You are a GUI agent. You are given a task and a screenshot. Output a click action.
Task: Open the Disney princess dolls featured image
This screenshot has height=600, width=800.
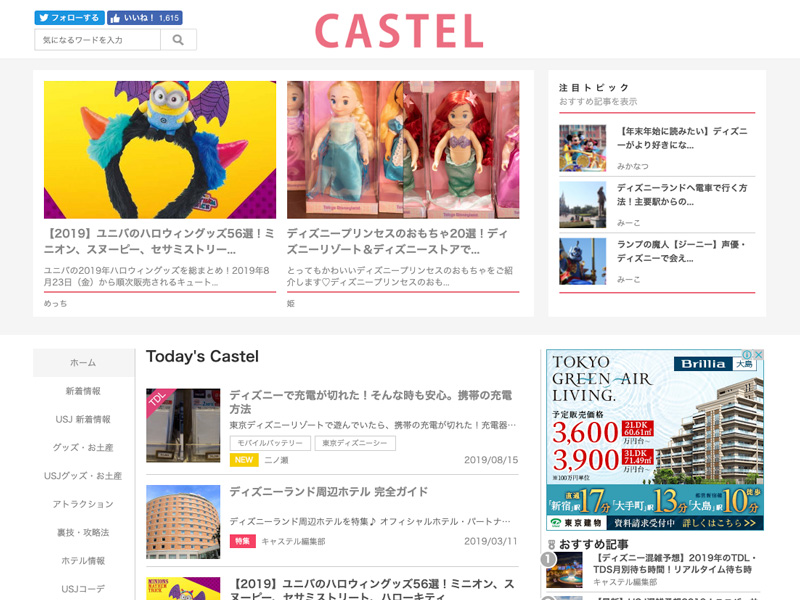tap(403, 150)
